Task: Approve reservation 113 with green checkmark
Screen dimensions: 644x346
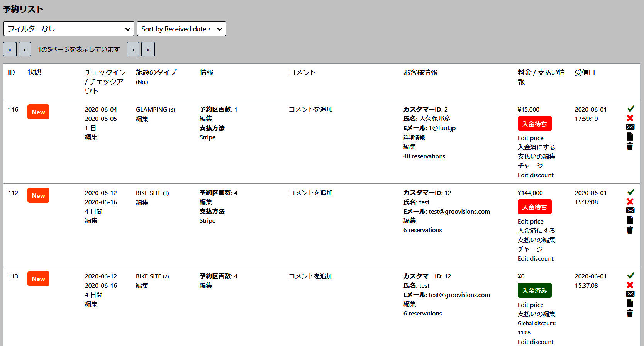Action: tap(630, 276)
